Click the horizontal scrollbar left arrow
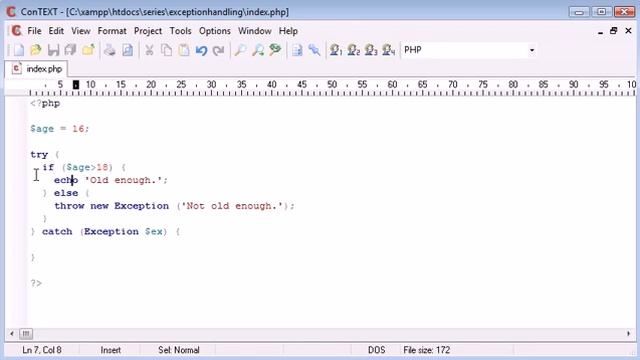This screenshot has width=640, height=360. 12,334
